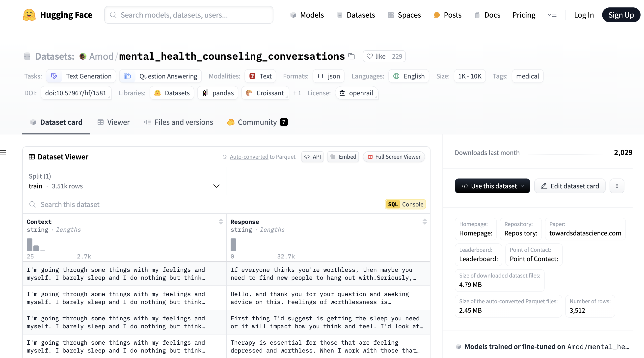Click the Question Answering task tag
Viewport: 644px width, 358px height.
click(x=161, y=76)
